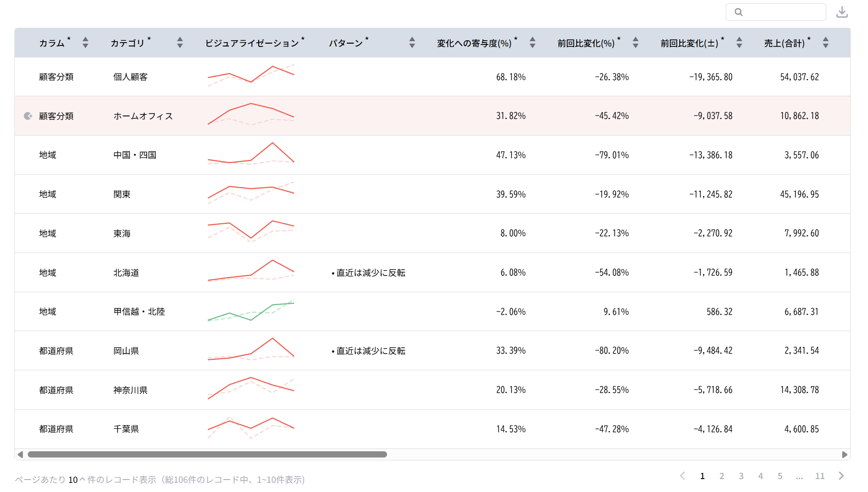Click inside the search input field
This screenshot has height=492, width=868.
point(782,12)
